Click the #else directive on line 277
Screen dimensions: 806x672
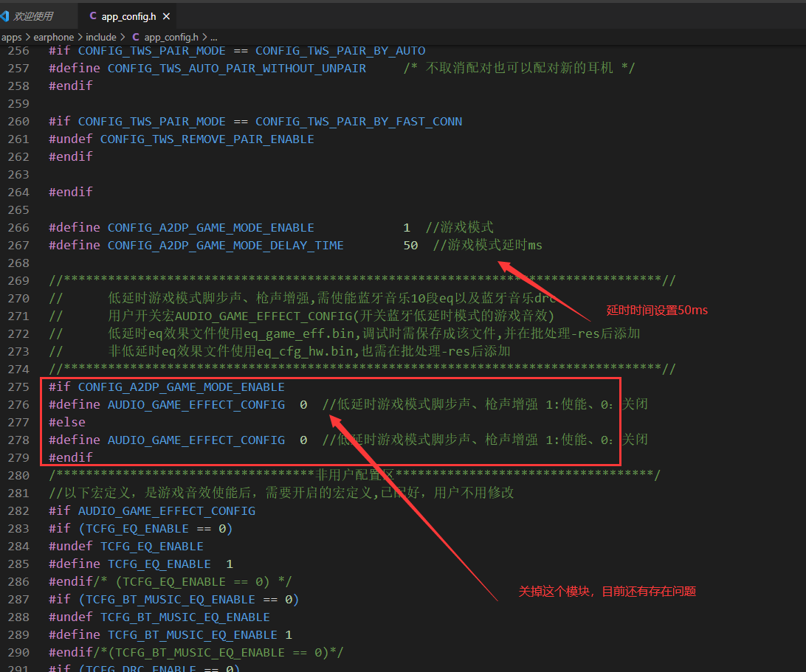(67, 423)
